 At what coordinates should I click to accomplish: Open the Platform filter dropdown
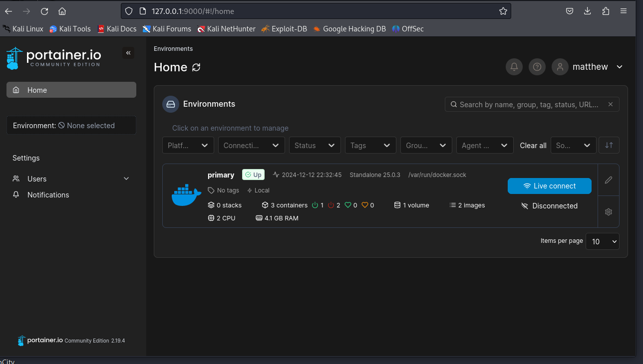188,145
